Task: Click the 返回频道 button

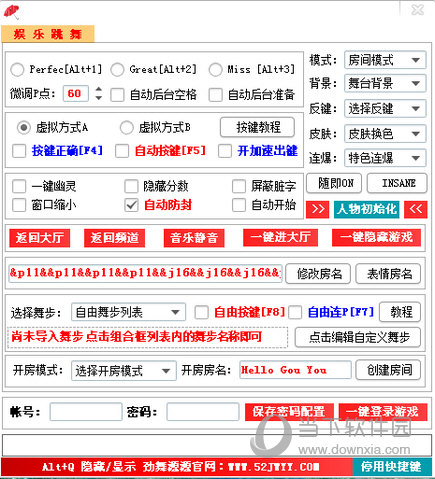Action: coord(114,238)
